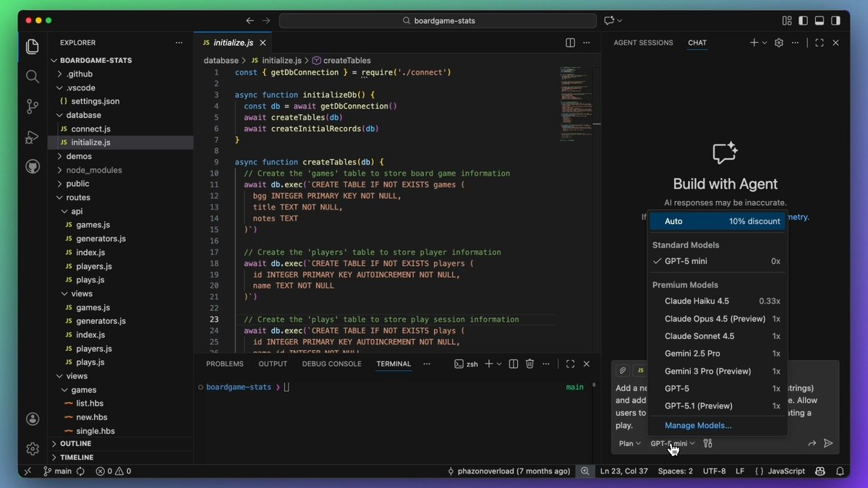The height and width of the screenshot is (488, 868).
Task: Go forward using the title bar arrow
Action: pos(266,21)
